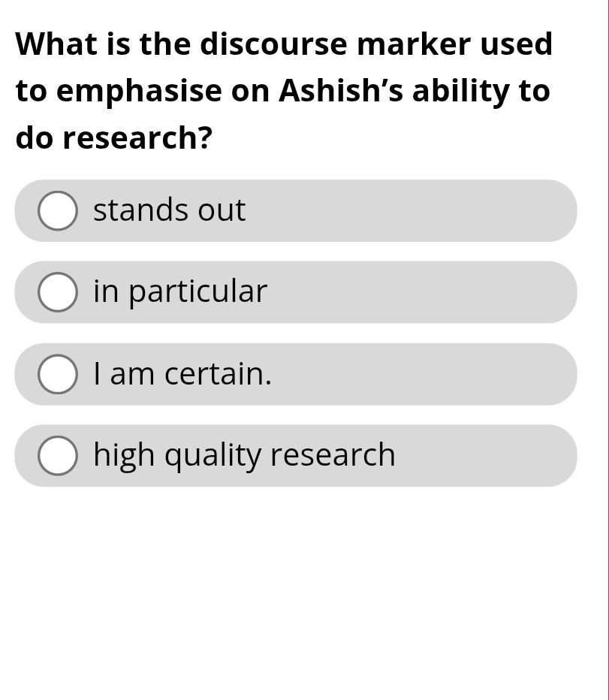Tap the 'I am certain.' answer label
Viewport: 609px width, 700px height.
pos(182,374)
